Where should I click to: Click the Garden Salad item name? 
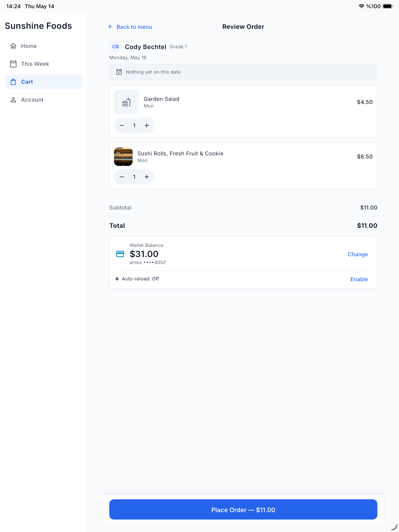(x=161, y=99)
